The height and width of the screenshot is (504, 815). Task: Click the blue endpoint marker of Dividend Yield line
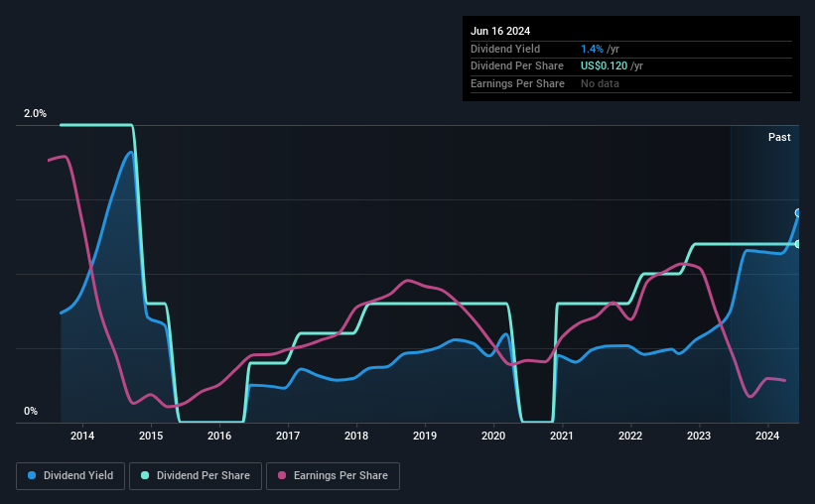[798, 213]
